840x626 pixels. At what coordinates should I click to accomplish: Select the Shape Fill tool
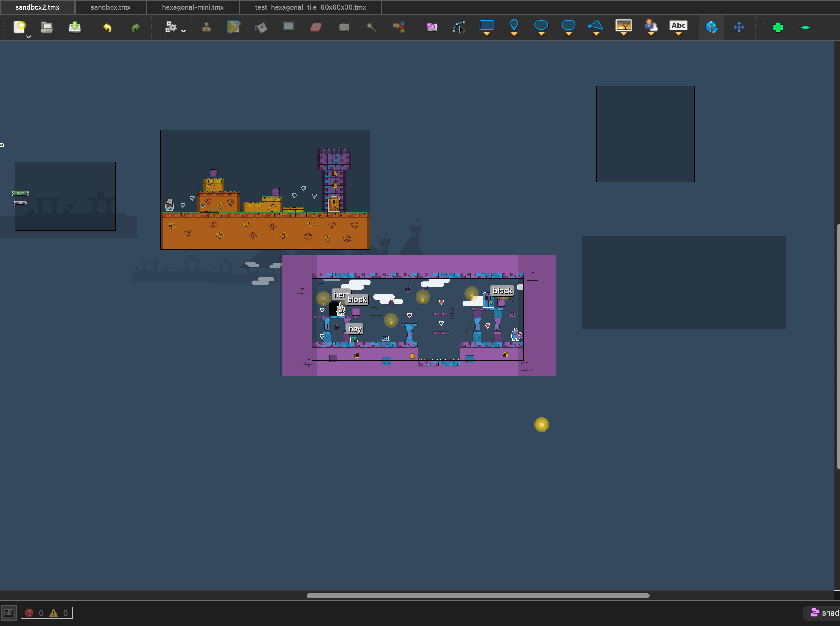coord(288,26)
